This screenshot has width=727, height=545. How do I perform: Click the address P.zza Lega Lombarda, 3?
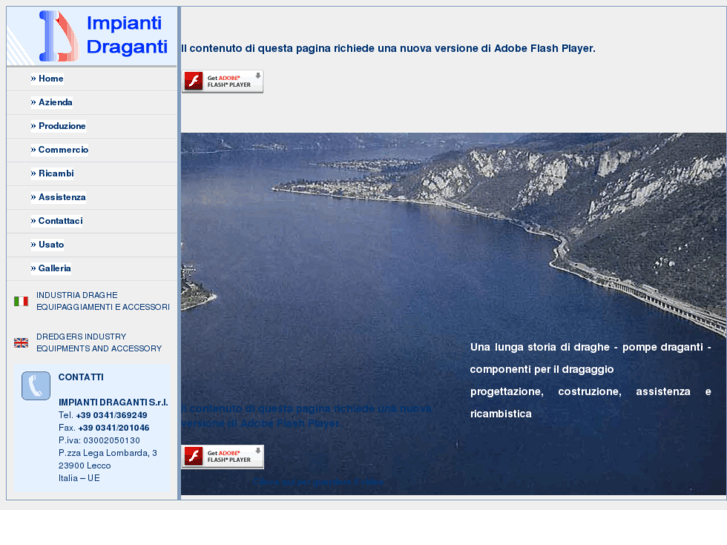pos(108,453)
